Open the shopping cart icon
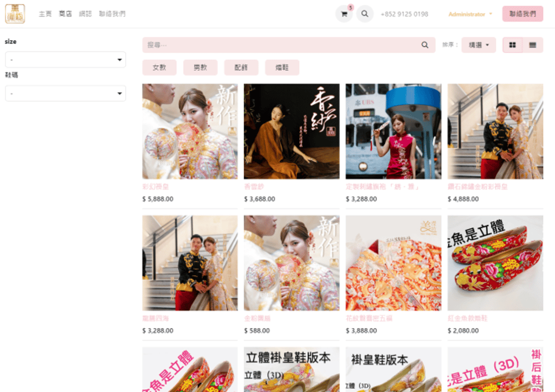The image size is (555, 392). pyautogui.click(x=344, y=14)
